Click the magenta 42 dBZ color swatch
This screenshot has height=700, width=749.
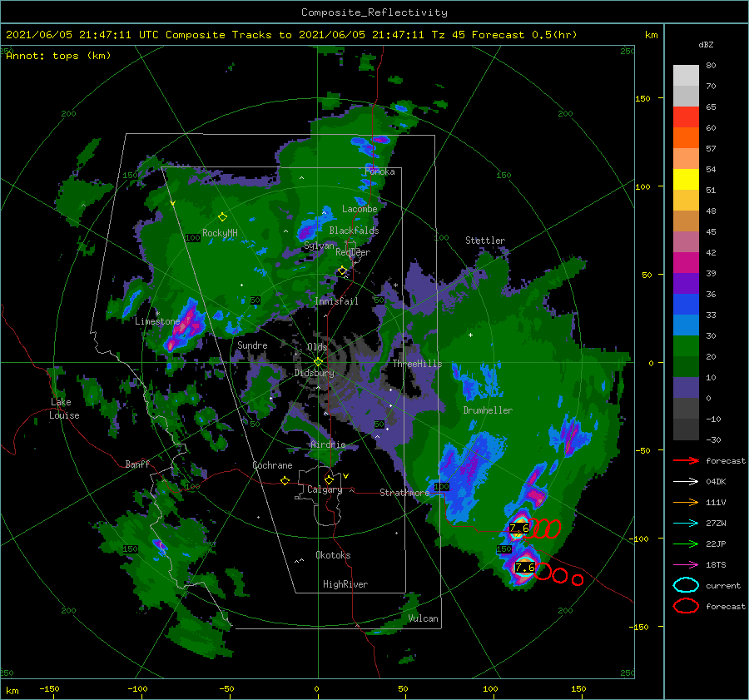tap(686, 263)
